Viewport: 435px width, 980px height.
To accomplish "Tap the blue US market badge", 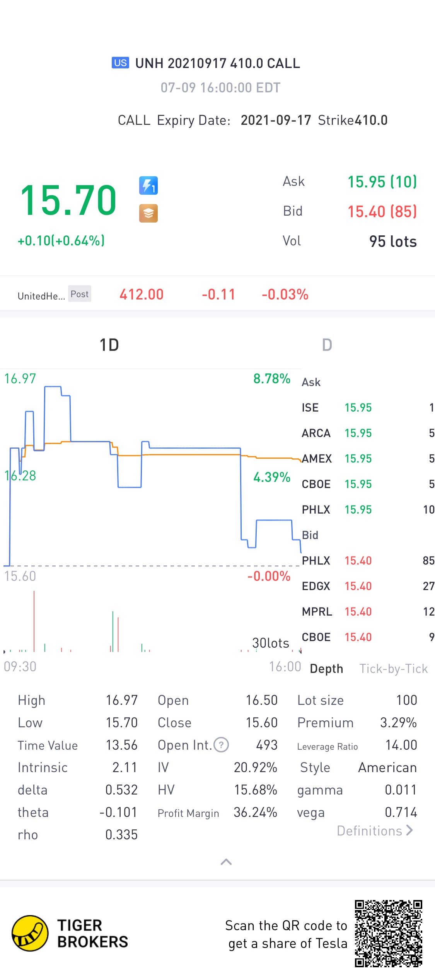I will (120, 63).
